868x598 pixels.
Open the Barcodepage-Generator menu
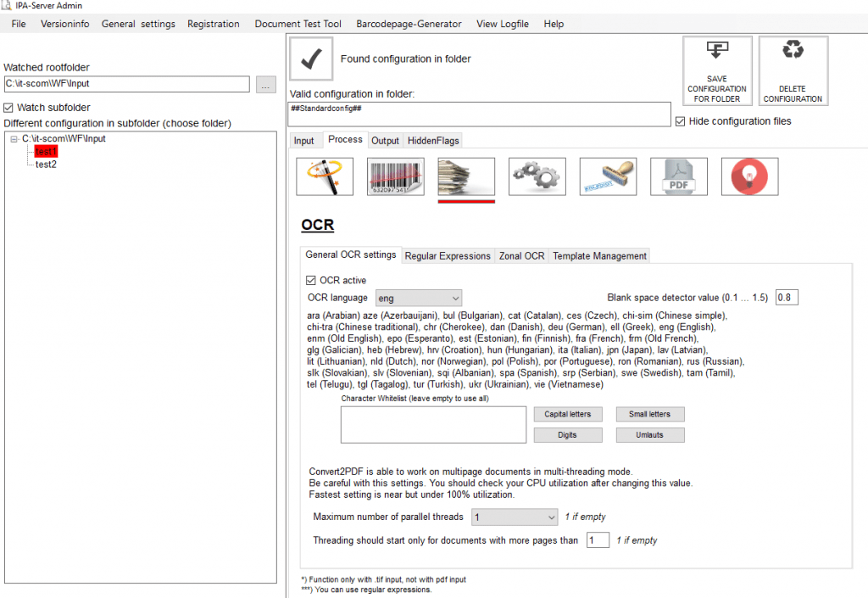pyautogui.click(x=409, y=24)
